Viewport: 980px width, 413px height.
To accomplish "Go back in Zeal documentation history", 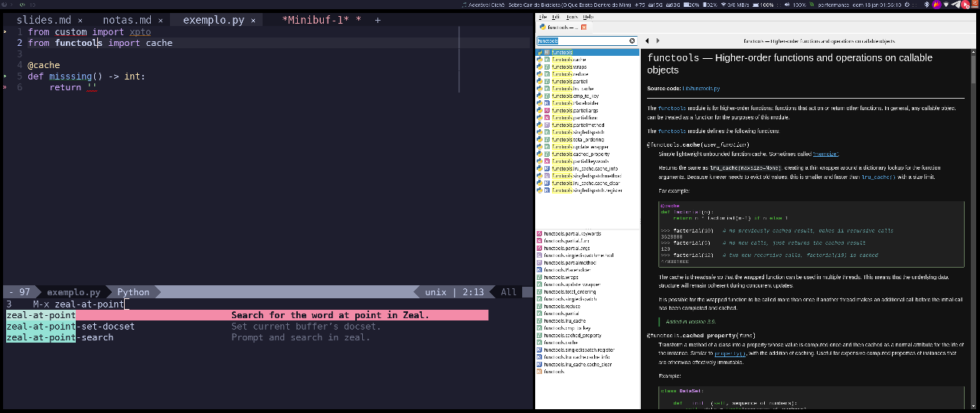I will [x=647, y=41].
